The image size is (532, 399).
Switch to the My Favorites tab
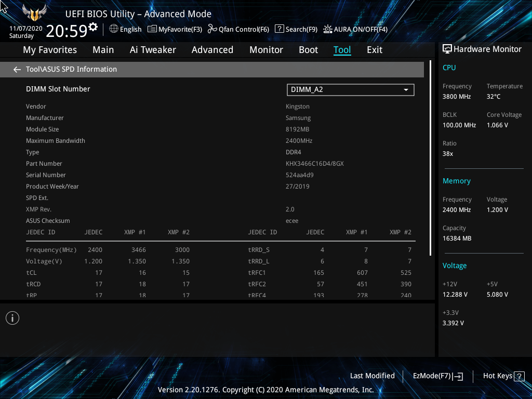pyautogui.click(x=50, y=50)
